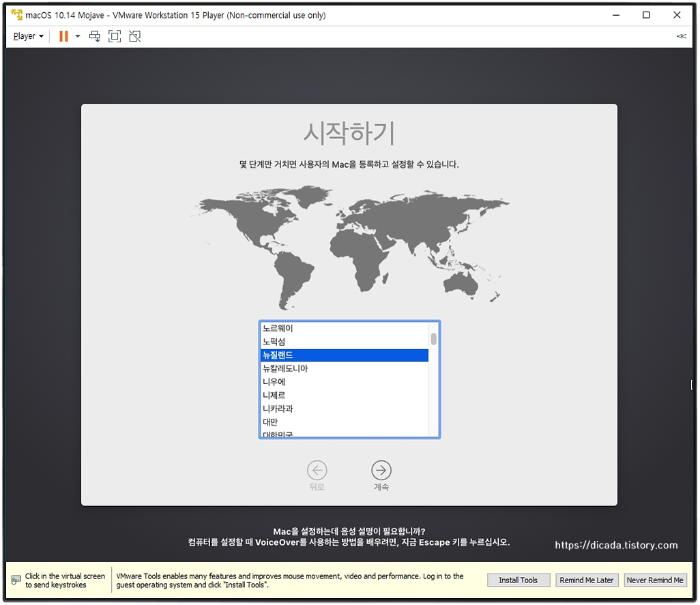The height and width of the screenshot is (605, 700).
Task: Select 노퍽섬 in the country list
Action: 344,342
